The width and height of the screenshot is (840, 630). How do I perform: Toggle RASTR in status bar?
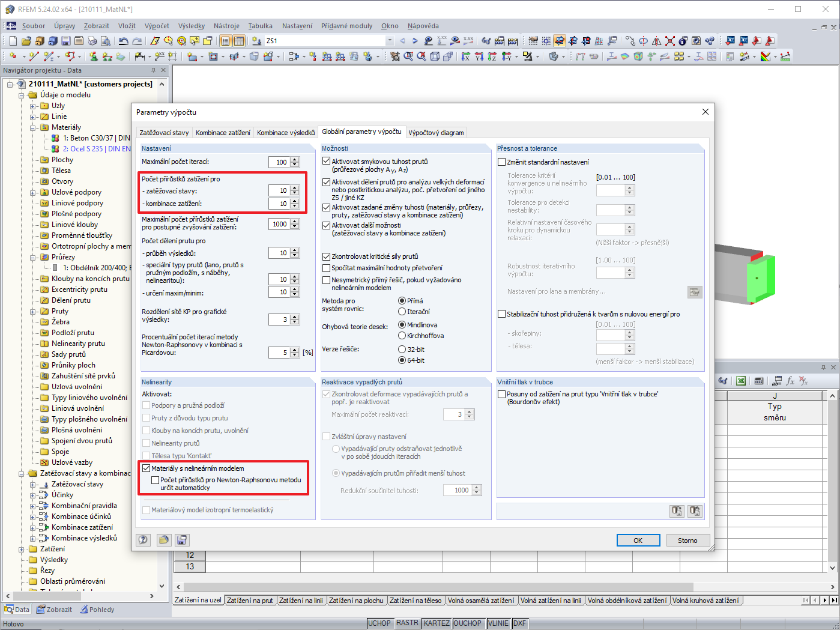[407, 623]
